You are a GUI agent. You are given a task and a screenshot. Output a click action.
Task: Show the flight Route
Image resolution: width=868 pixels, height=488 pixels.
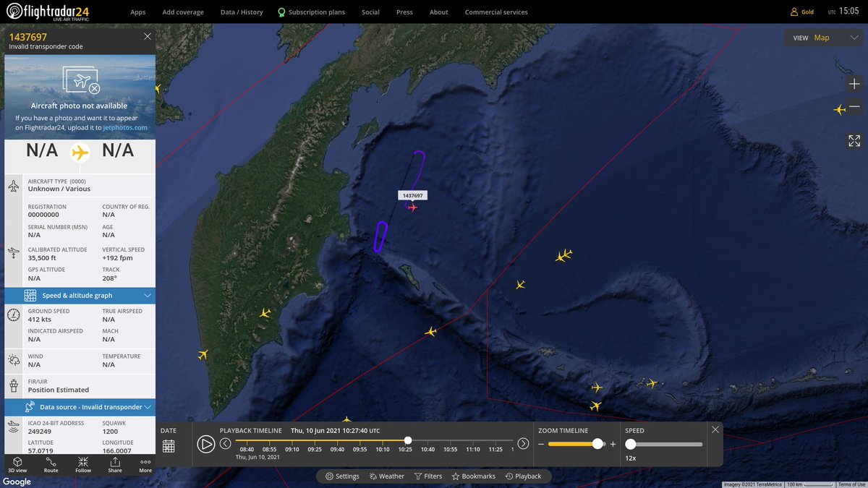51,464
